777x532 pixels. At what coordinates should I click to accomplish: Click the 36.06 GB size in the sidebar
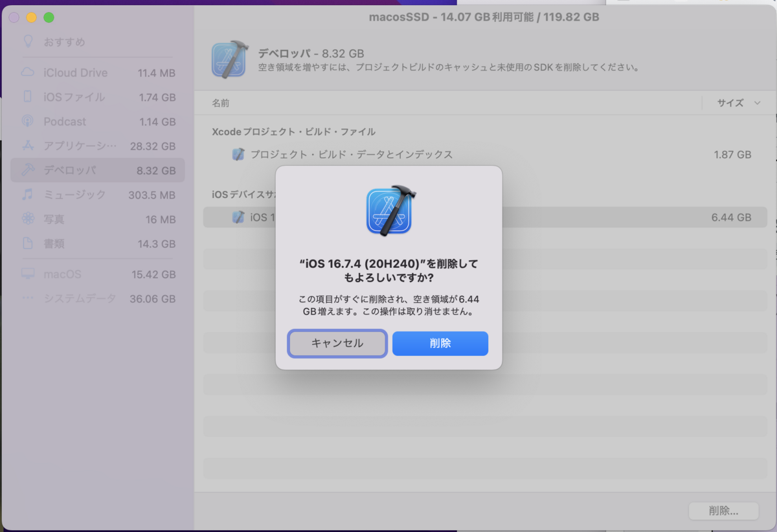[152, 299]
